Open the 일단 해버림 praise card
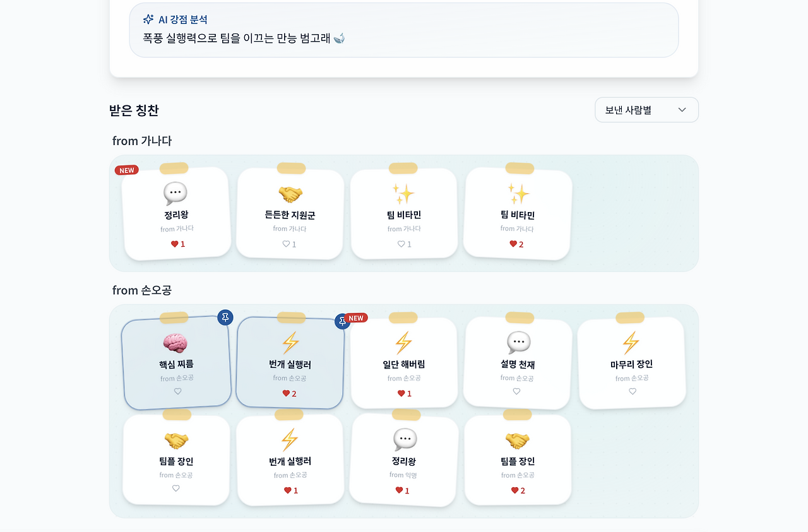This screenshot has width=808, height=532. pyautogui.click(x=403, y=363)
